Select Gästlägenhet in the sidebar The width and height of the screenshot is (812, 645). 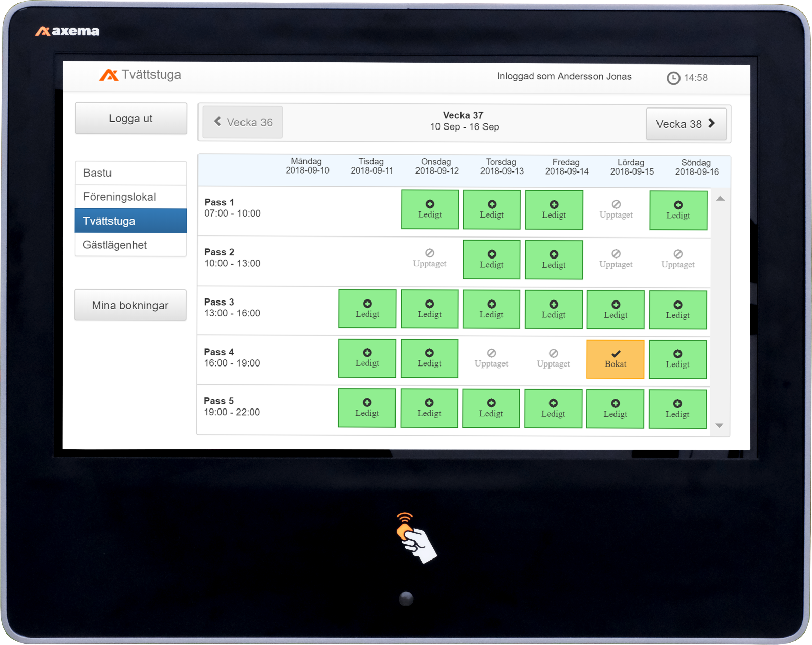click(x=130, y=245)
